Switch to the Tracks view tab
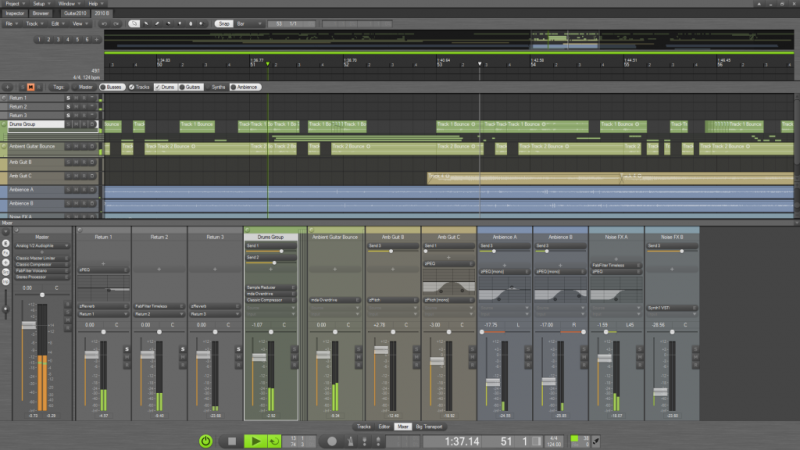800x450 pixels. [364, 427]
